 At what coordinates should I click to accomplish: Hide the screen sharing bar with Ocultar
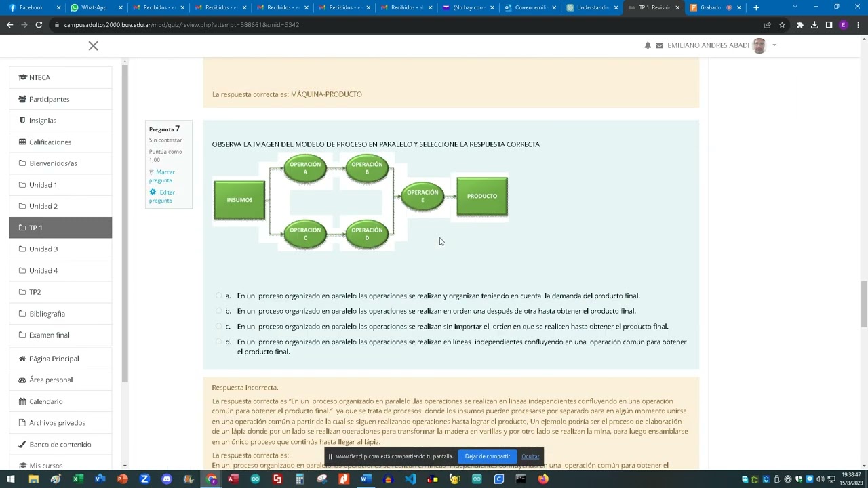tap(530, 456)
